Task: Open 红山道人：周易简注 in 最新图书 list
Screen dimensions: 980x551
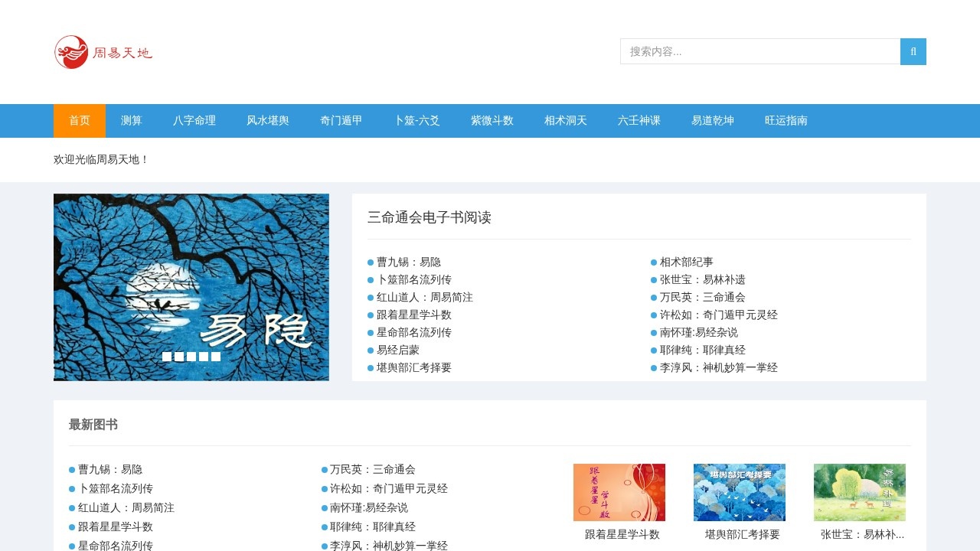Action: (x=126, y=507)
